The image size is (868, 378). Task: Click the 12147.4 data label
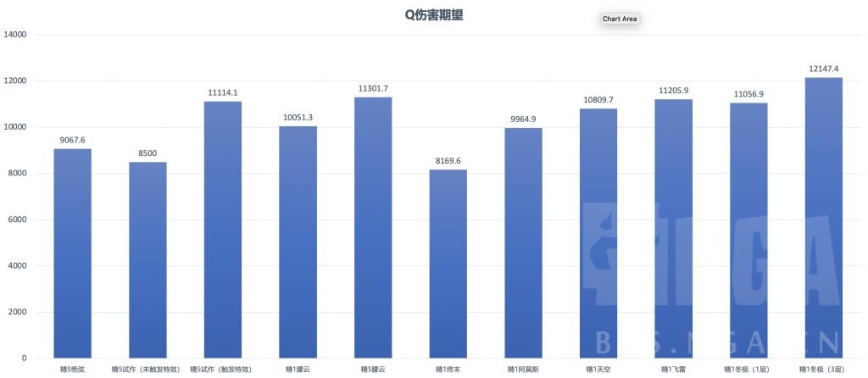[x=823, y=69]
